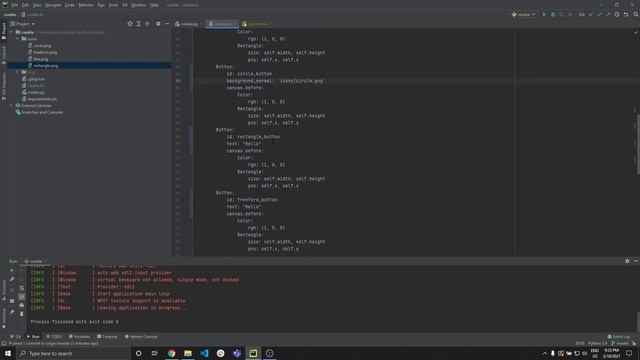Open File Explorer from the taskbar
Image resolution: width=640 pixels, height=360 pixels.
(188, 353)
